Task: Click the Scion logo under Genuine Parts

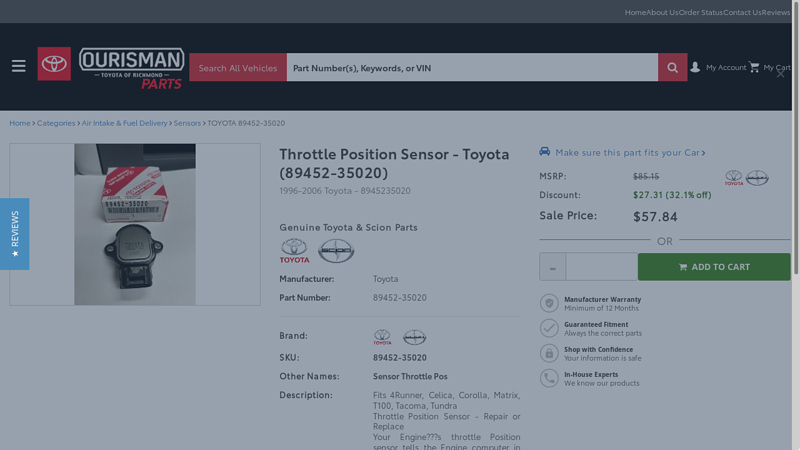Action: click(336, 251)
